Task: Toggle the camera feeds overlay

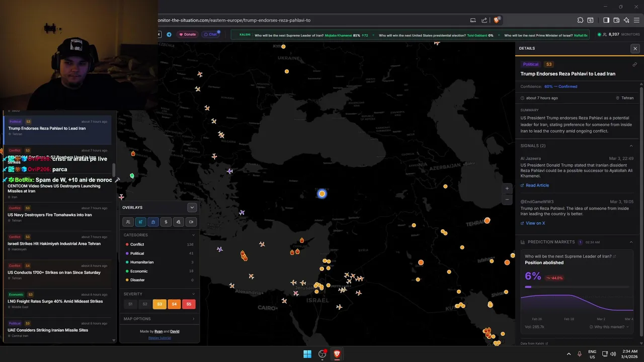Action: click(x=191, y=222)
